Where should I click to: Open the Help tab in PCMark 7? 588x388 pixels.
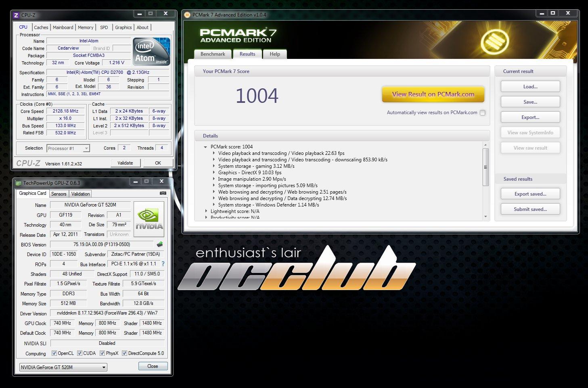coord(275,54)
